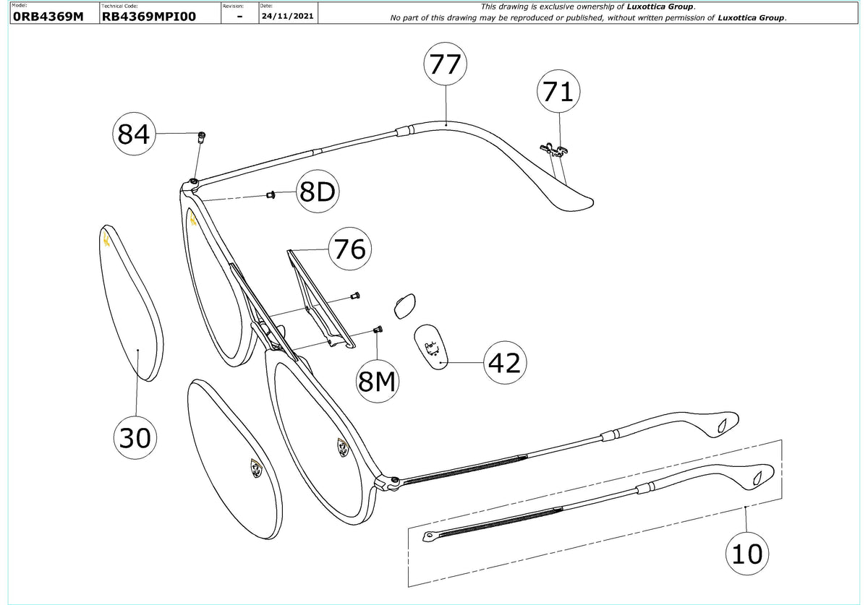
Task: Click the technical code RB4369MPI00
Action: pos(149,17)
